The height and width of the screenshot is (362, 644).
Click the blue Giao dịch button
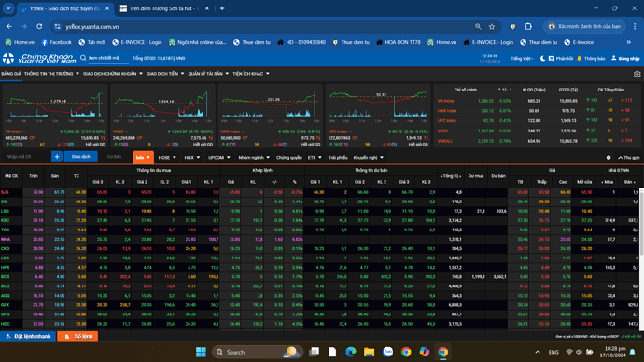81,157
